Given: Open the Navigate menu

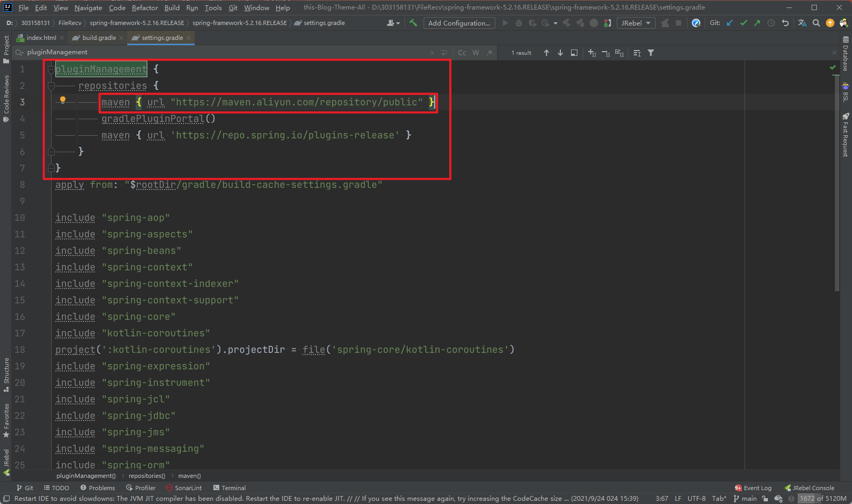Looking at the screenshot, I should point(88,7).
